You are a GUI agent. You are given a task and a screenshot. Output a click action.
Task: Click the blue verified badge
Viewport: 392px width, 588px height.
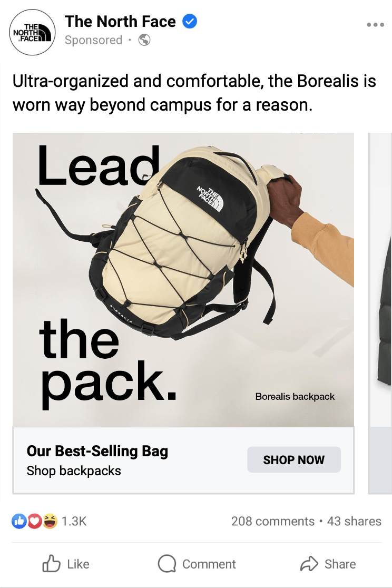190,22
